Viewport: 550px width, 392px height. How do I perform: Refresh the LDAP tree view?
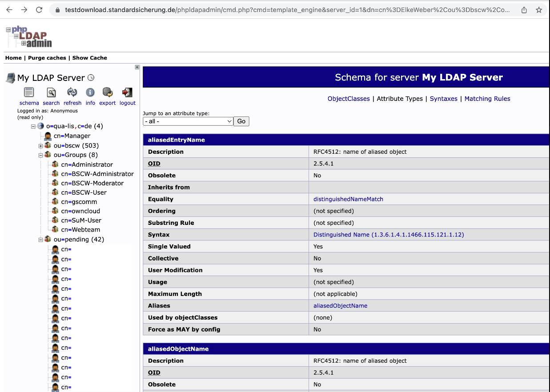[72, 92]
